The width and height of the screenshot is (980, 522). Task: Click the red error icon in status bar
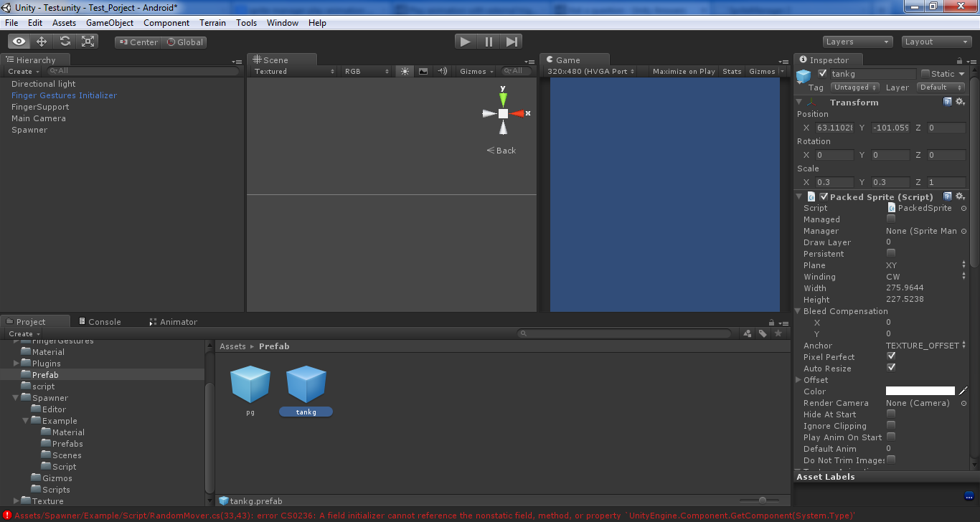pos(7,515)
